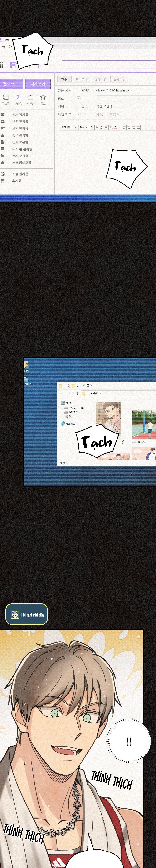Click the align left formatting button
This screenshot has width=156, height=868.
(x=124, y=127)
